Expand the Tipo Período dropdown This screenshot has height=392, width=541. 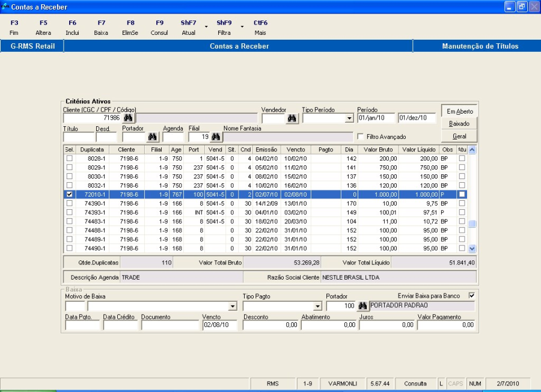[350, 119]
